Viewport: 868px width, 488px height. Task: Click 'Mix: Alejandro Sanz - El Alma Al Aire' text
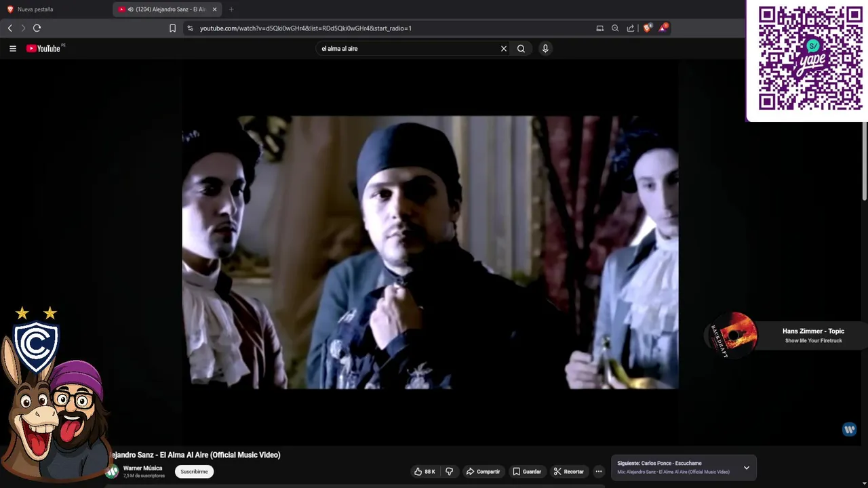[673, 472]
